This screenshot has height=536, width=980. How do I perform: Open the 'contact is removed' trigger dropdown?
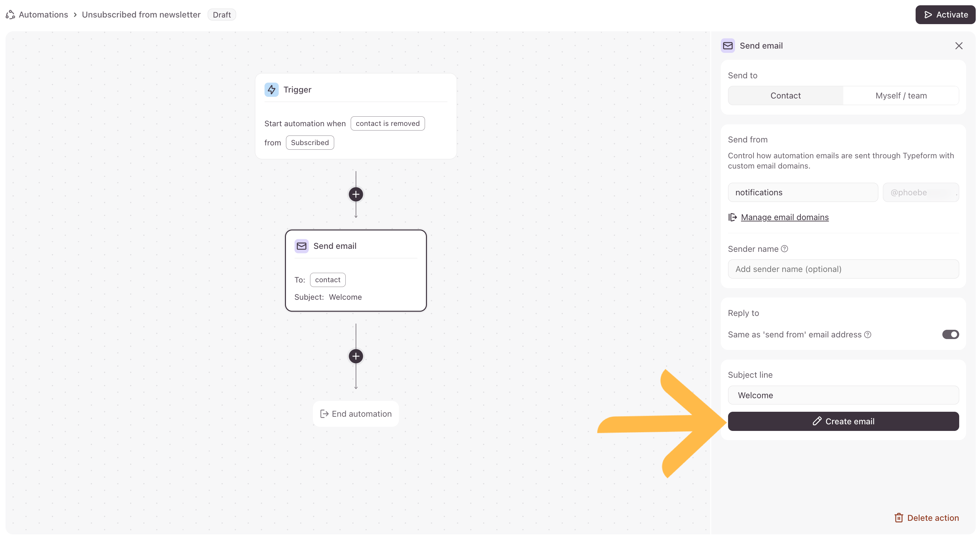pyautogui.click(x=387, y=123)
